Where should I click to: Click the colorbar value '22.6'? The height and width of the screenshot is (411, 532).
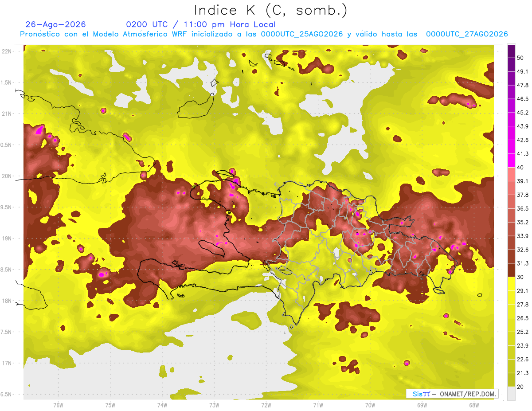[523, 359]
